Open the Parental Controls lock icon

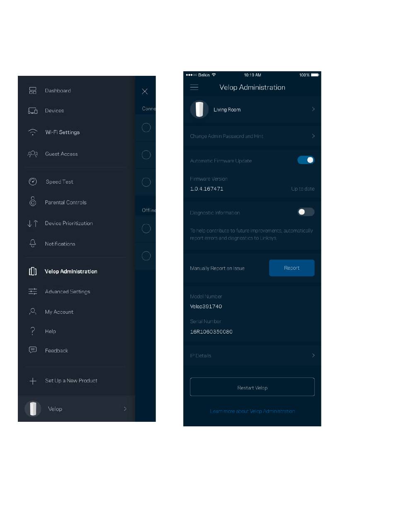[33, 202]
